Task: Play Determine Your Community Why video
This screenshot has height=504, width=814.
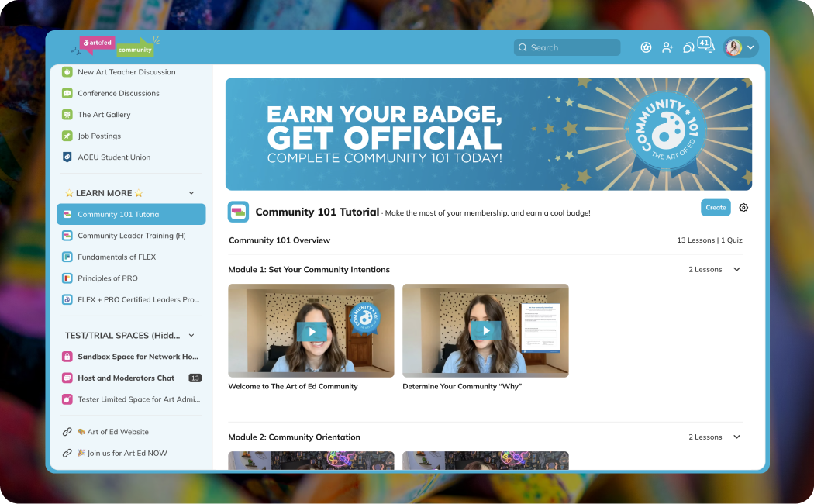Action: point(486,331)
